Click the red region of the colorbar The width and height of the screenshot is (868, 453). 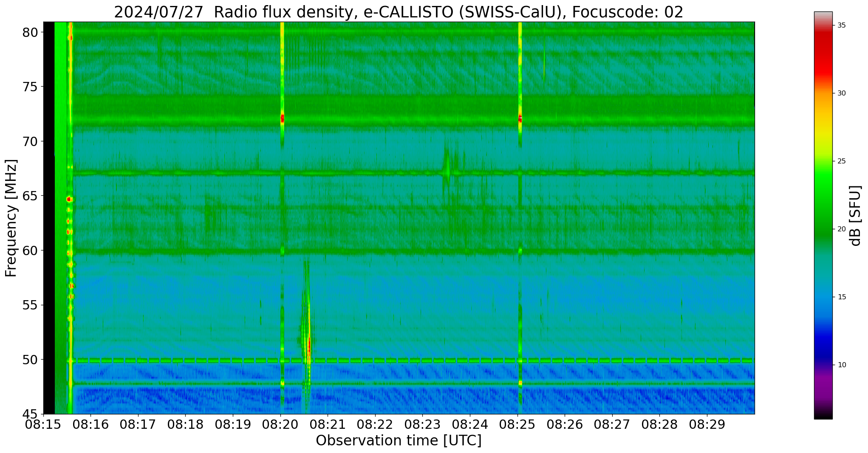(823, 55)
